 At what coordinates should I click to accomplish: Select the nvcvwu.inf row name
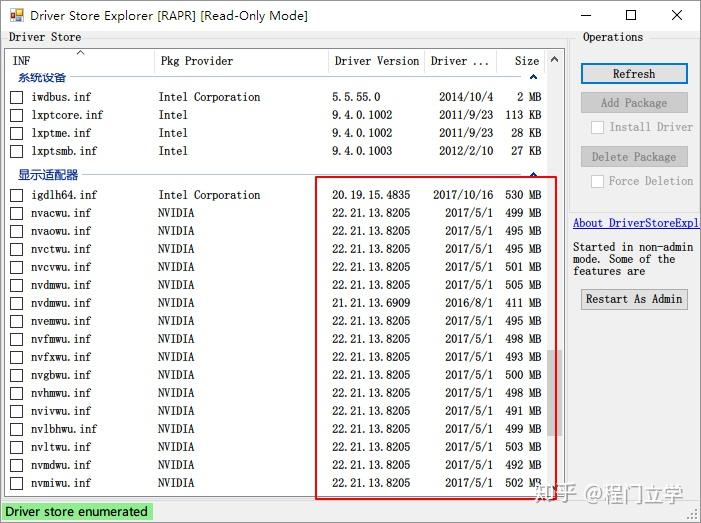(x=61, y=267)
